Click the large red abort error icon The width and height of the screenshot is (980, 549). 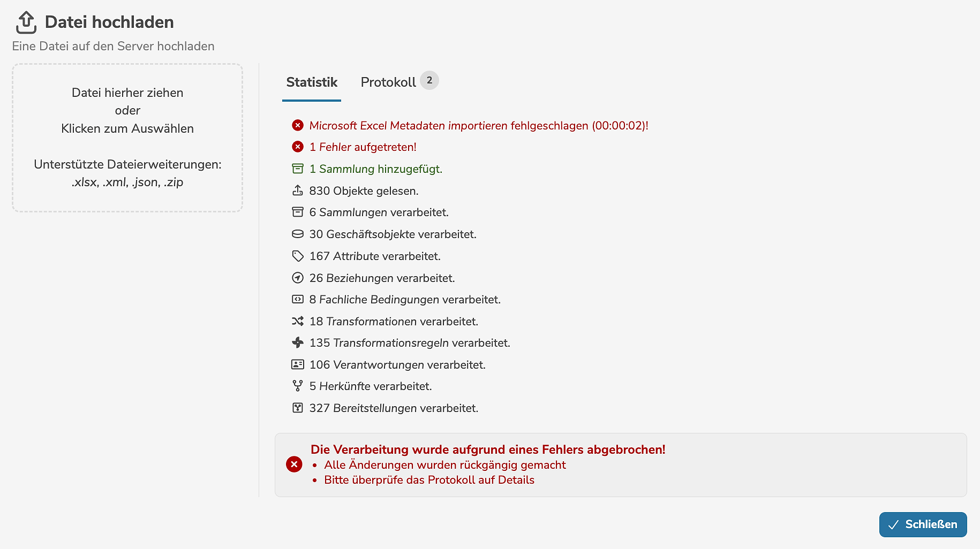click(294, 464)
